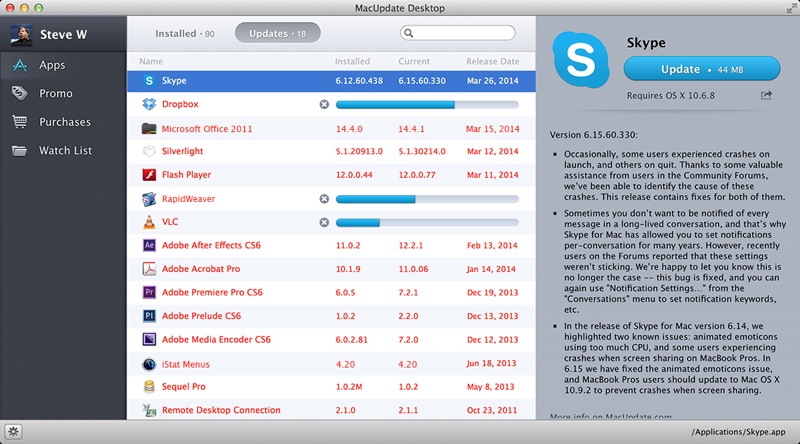Select the Adobe After Effects CS6 name
Viewport: 800px width, 444px height.
(x=211, y=245)
